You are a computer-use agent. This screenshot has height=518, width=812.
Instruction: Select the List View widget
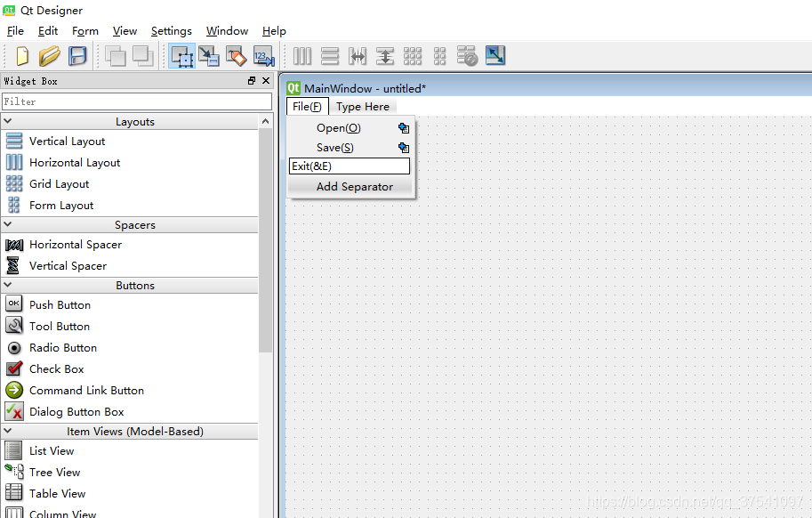(x=130, y=450)
